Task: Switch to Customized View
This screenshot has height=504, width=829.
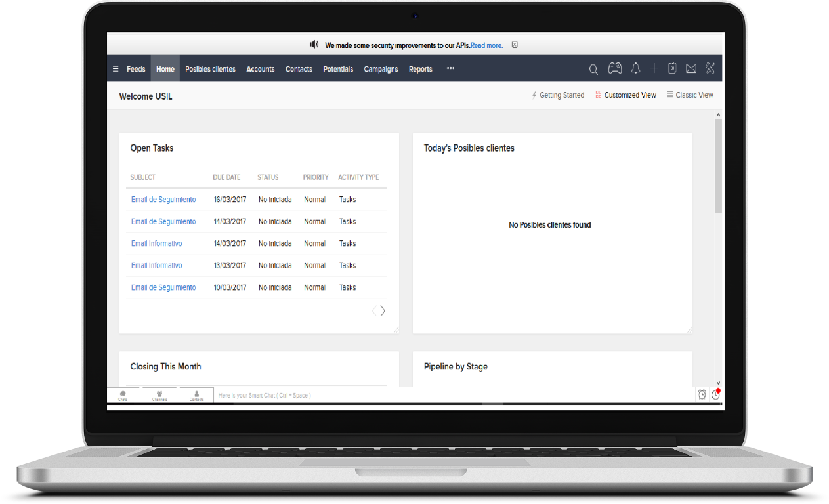Action: coord(626,95)
